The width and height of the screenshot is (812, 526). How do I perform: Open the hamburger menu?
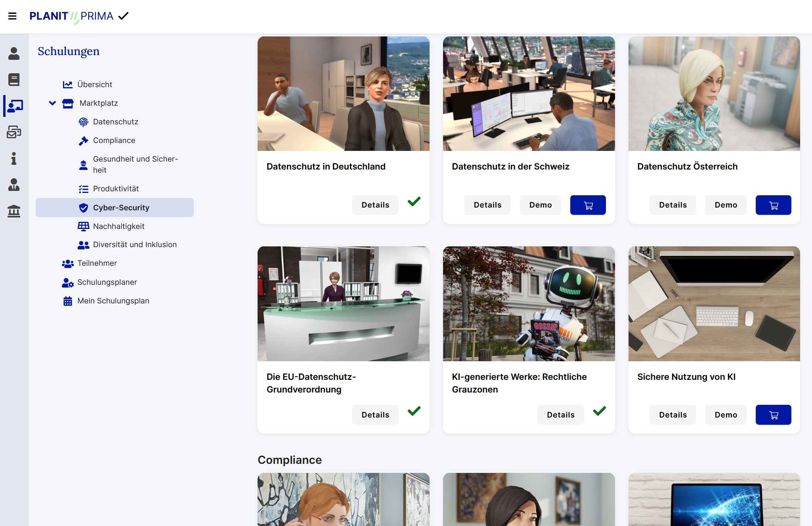(x=12, y=16)
